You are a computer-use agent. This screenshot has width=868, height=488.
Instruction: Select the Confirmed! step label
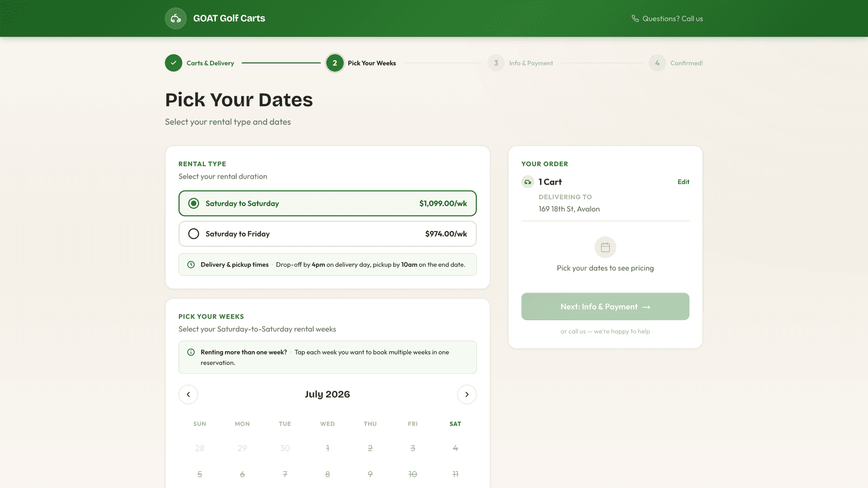(x=687, y=63)
